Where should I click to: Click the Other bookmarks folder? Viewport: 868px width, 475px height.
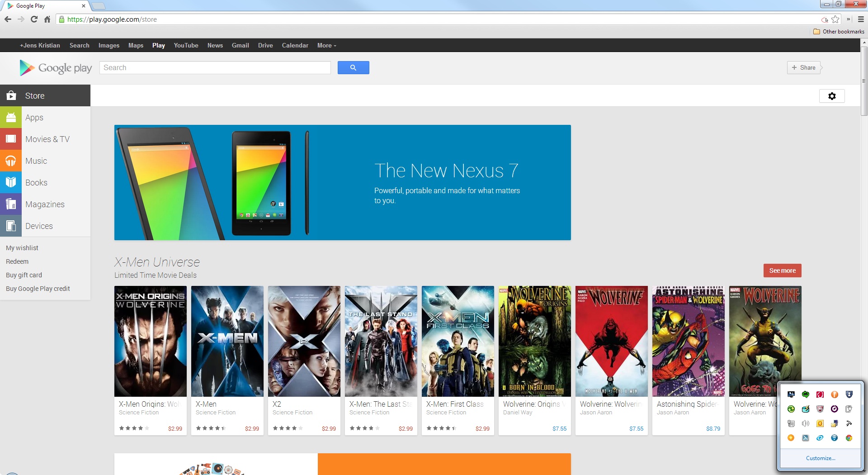pos(839,32)
